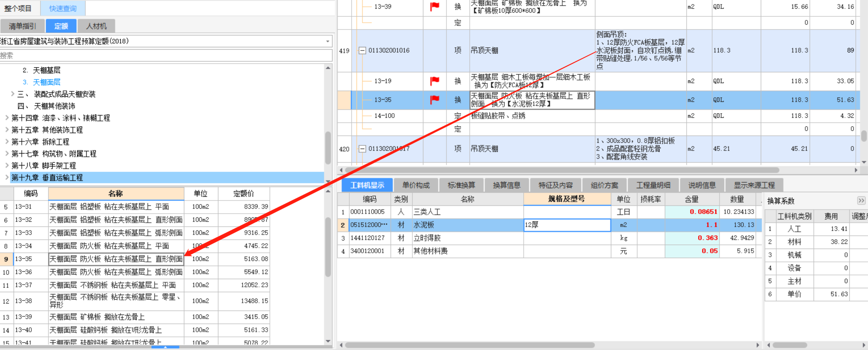Viewport: 868px width, 350px height.
Task: Collapse item 011302001016 with minus box
Action: click(x=362, y=50)
